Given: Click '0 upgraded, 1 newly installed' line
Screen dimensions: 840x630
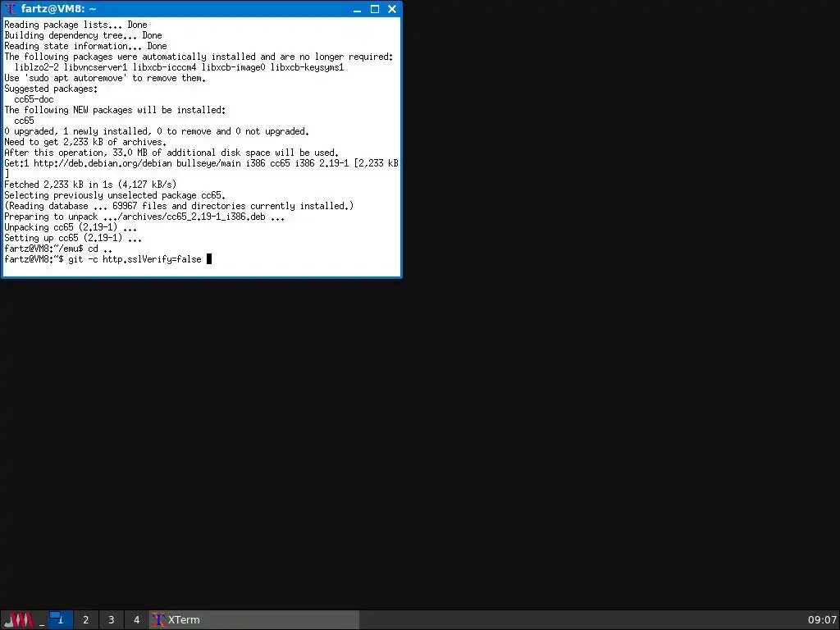Looking at the screenshot, I should point(157,131).
